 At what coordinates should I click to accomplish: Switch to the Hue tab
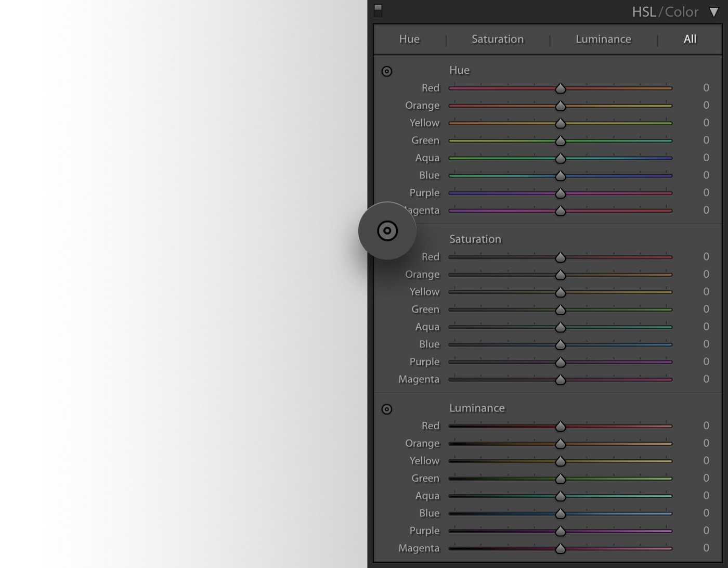click(x=409, y=39)
